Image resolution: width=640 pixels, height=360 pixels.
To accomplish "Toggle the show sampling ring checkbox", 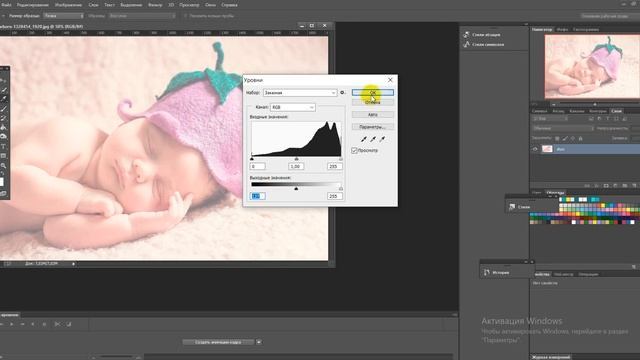I will coord(185,16).
